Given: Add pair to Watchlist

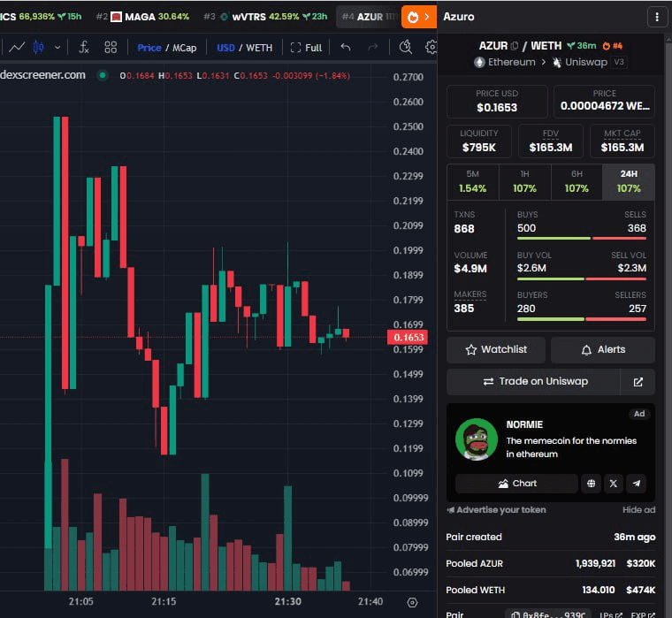Looking at the screenshot, I should [496, 350].
